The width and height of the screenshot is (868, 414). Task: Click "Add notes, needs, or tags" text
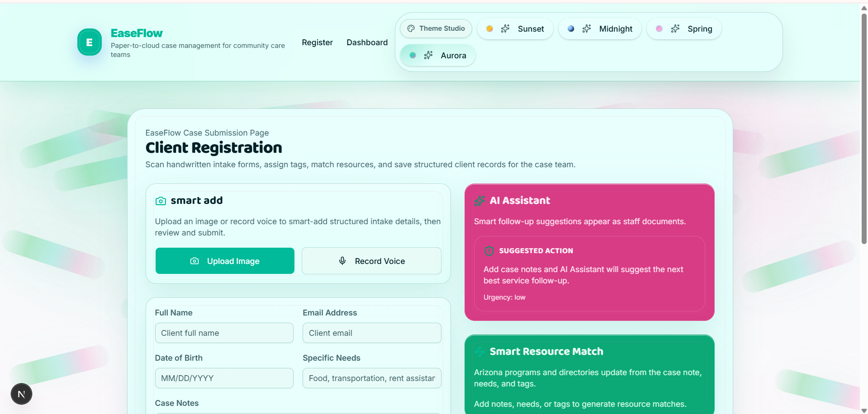click(x=580, y=404)
